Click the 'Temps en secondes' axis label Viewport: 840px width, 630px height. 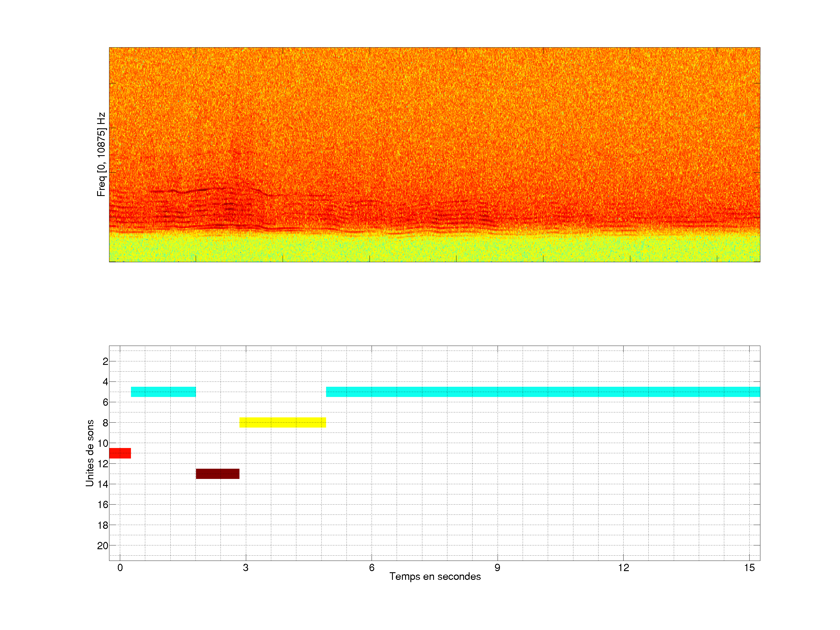click(435, 576)
